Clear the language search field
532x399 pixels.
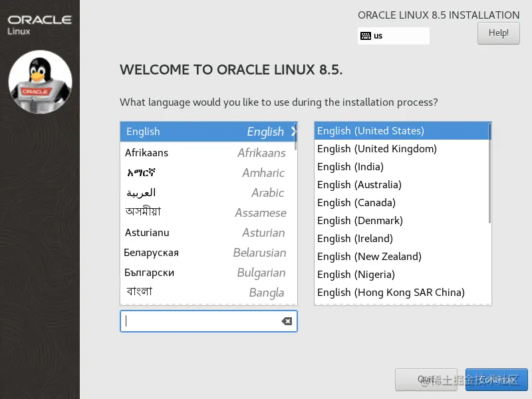[287, 321]
